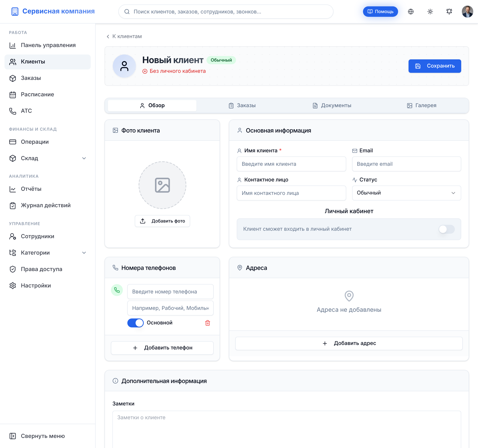
Task: Switch to Документы tab
Action: tap(332, 105)
